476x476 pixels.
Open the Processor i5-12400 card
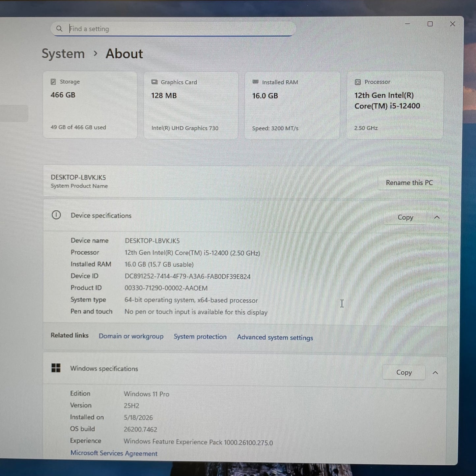(395, 105)
